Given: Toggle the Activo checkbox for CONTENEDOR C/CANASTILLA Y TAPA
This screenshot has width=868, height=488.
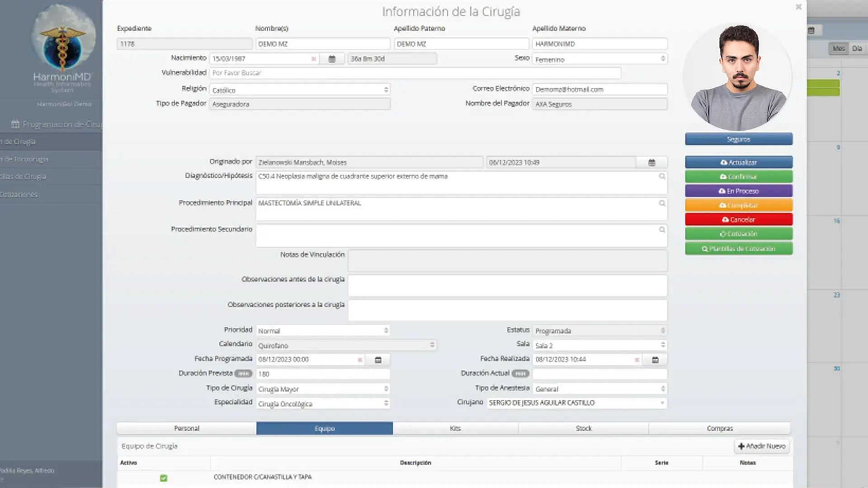Looking at the screenshot, I should [164, 478].
